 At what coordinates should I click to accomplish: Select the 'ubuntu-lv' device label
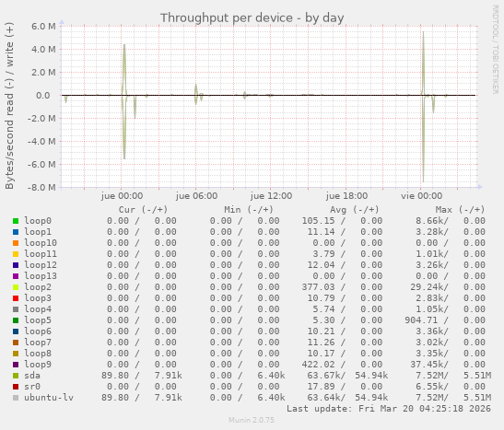click(49, 398)
